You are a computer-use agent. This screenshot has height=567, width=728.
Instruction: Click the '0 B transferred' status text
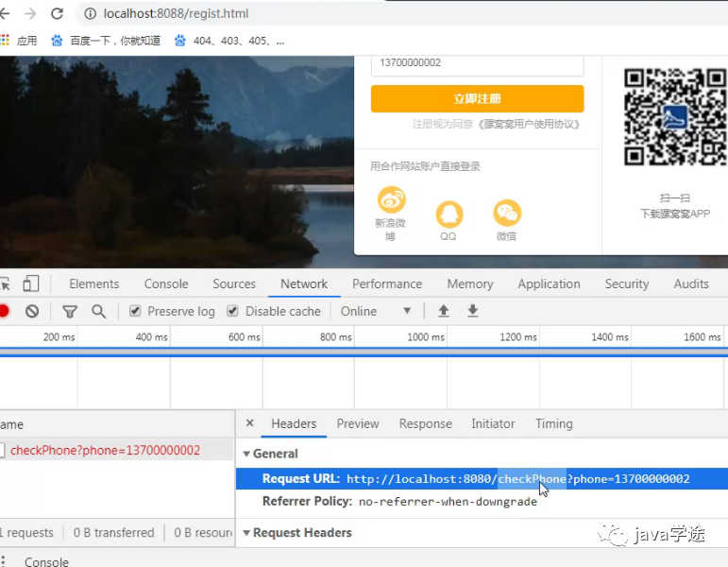pos(113,533)
